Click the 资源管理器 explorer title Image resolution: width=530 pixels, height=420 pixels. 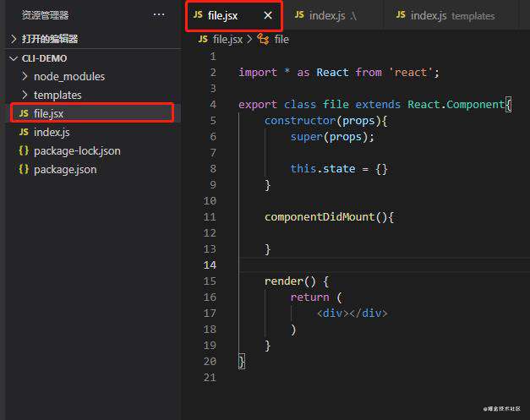[x=45, y=15]
